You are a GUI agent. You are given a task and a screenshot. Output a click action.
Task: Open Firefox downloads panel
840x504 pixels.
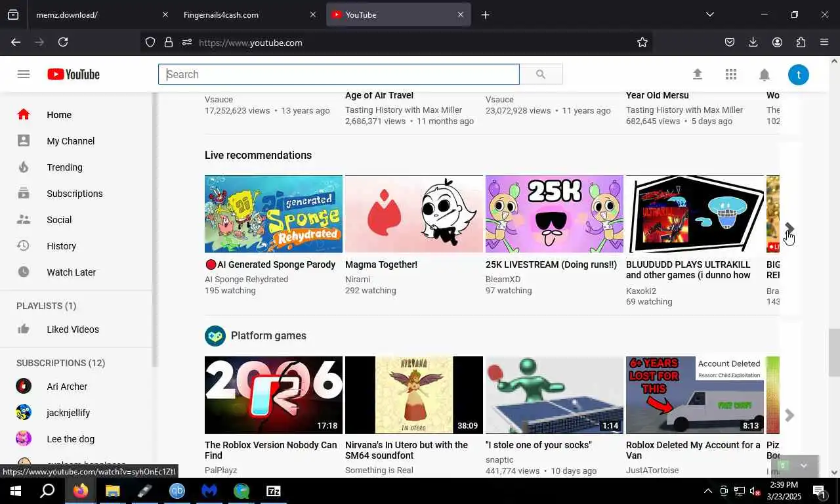pyautogui.click(x=753, y=42)
